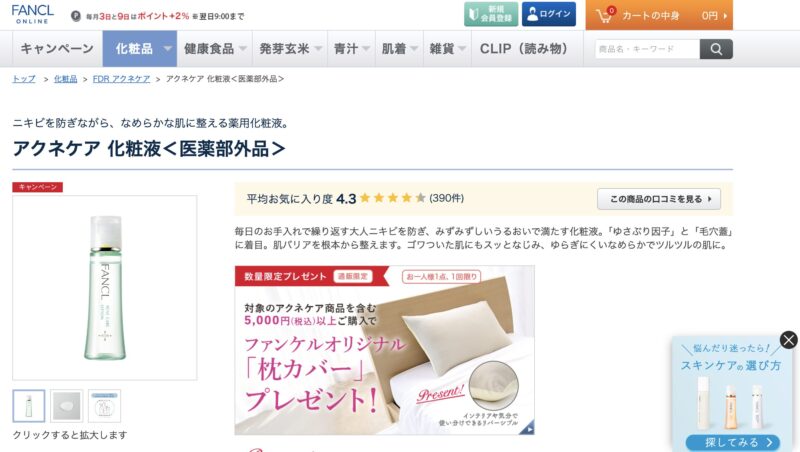This screenshot has width=800, height=452.
Task: Open the shopping cart icon
Action: click(605, 15)
